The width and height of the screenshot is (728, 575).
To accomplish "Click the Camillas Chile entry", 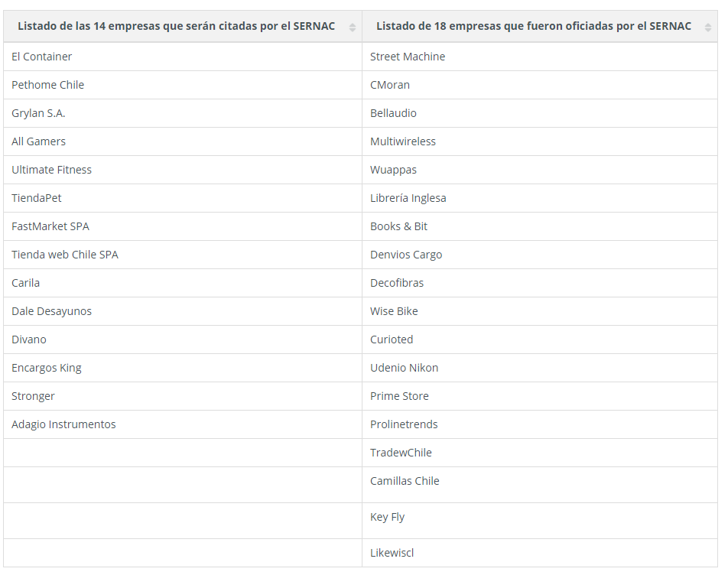I will pos(405,481).
